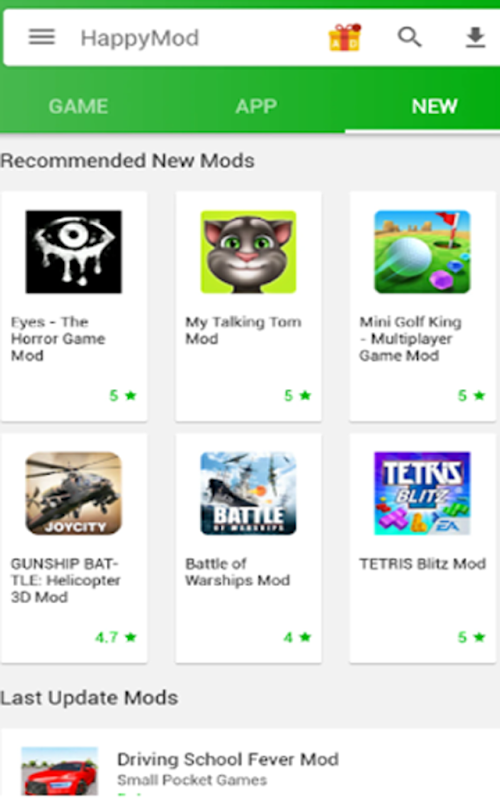
Task: Tap the Eyes - The Horror Game Mod title
Action: [58, 339]
